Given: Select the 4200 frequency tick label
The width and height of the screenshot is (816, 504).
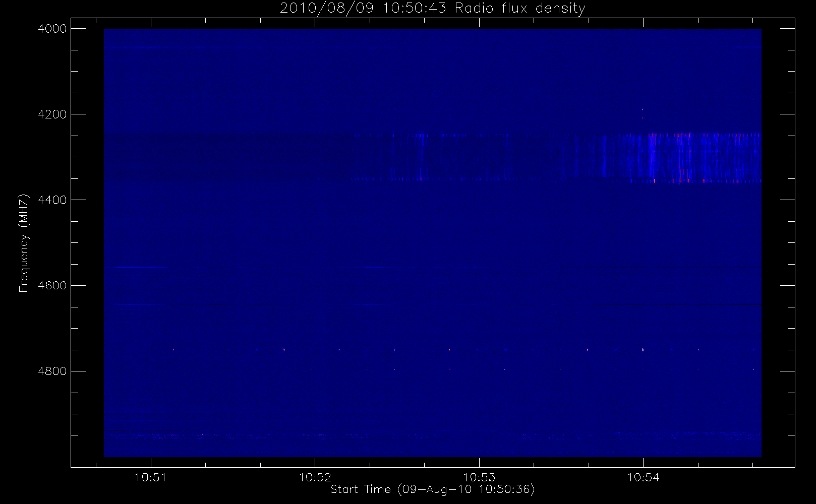Looking at the screenshot, I should 52,114.
